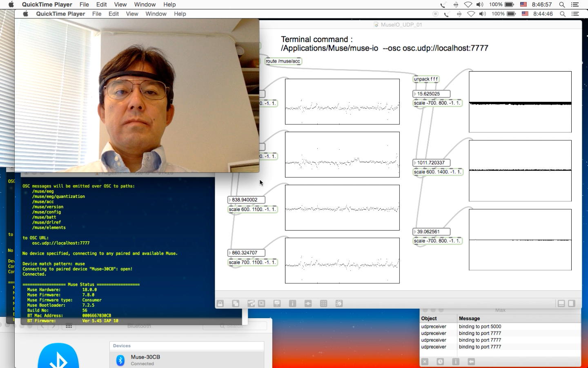Image resolution: width=588 pixels, height=368 pixels.
Task: Click the Object column header in Max console
Action: tap(429, 319)
